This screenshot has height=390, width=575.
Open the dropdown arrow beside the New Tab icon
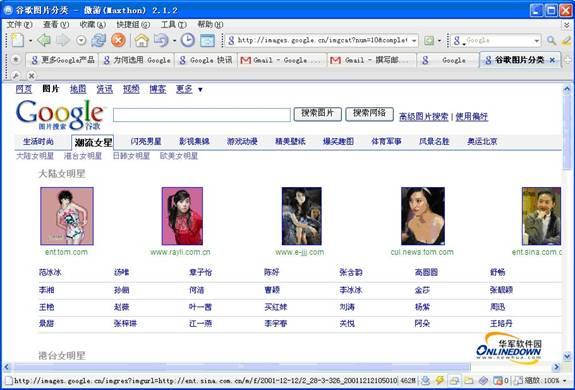[30, 41]
